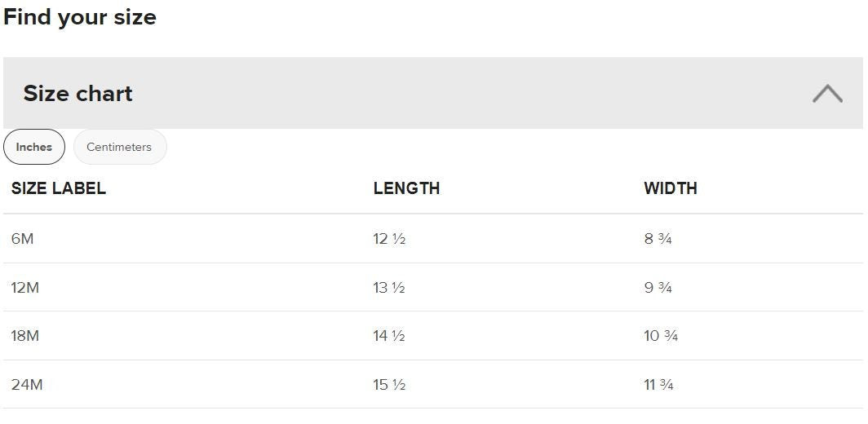Screen dimensions: 868x424
Task: Select the 24M size label
Action: tap(27, 385)
